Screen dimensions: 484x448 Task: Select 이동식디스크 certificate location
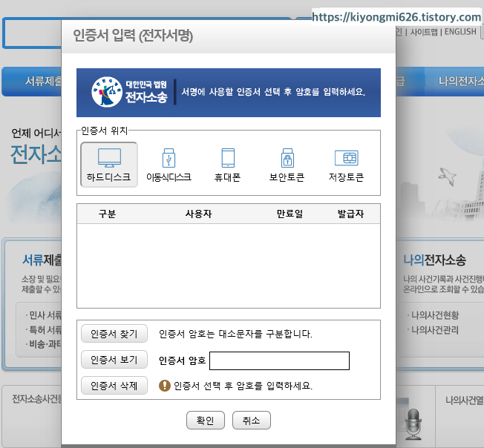click(x=169, y=165)
